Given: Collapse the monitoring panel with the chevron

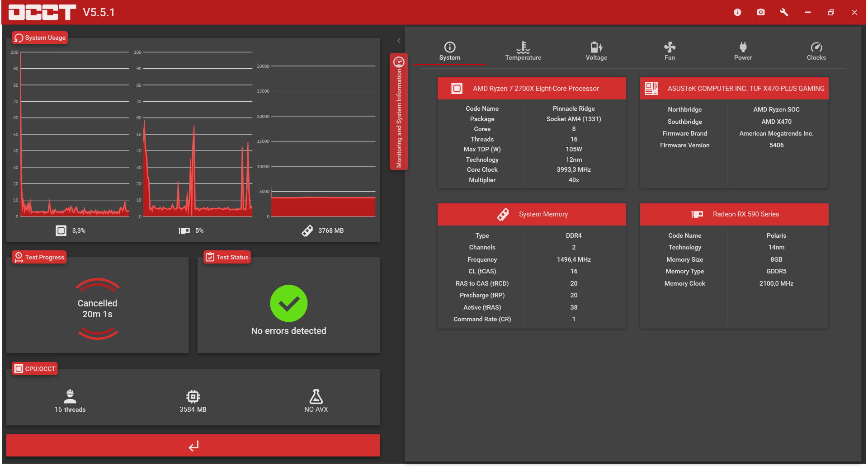Looking at the screenshot, I should [x=399, y=41].
